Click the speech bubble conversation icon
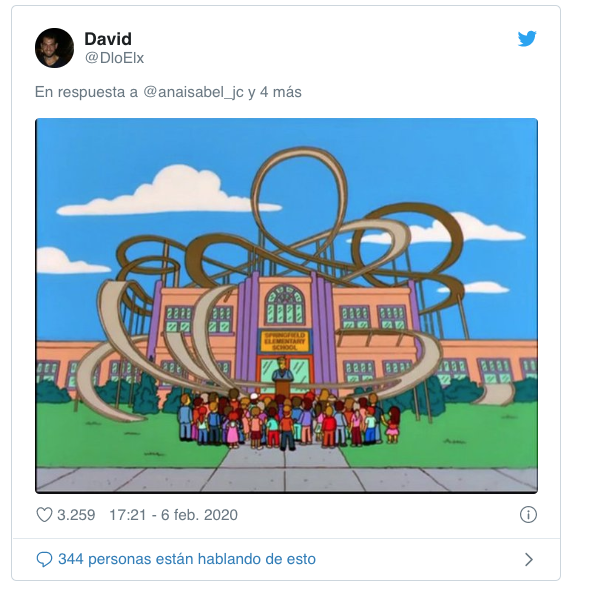The height and width of the screenshot is (594, 590). pyautogui.click(x=44, y=559)
